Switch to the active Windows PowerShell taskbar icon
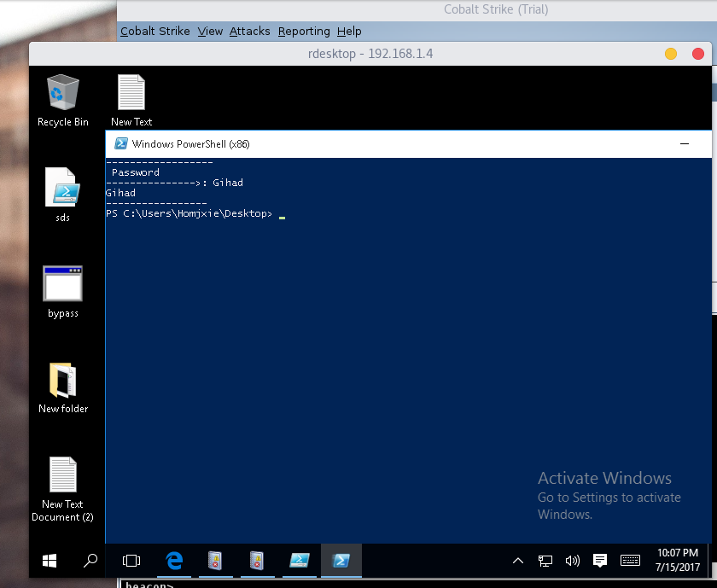Image resolution: width=717 pixels, height=588 pixels. coord(339,561)
